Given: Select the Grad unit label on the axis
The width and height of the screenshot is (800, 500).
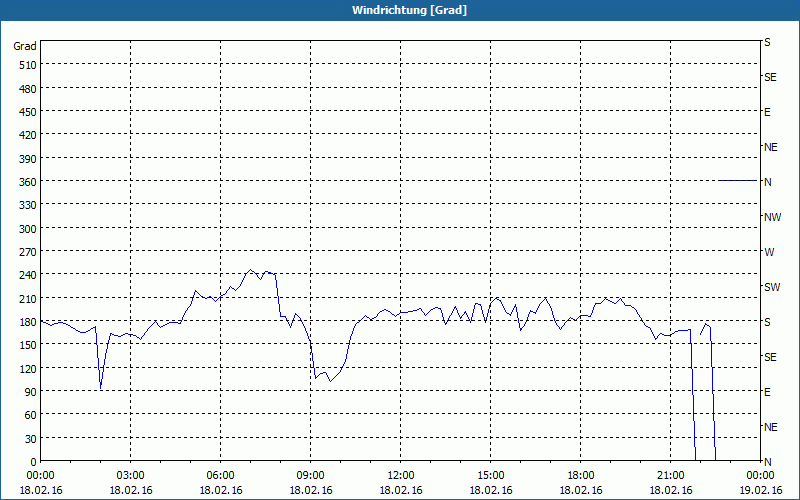Looking at the screenshot, I should (24, 46).
